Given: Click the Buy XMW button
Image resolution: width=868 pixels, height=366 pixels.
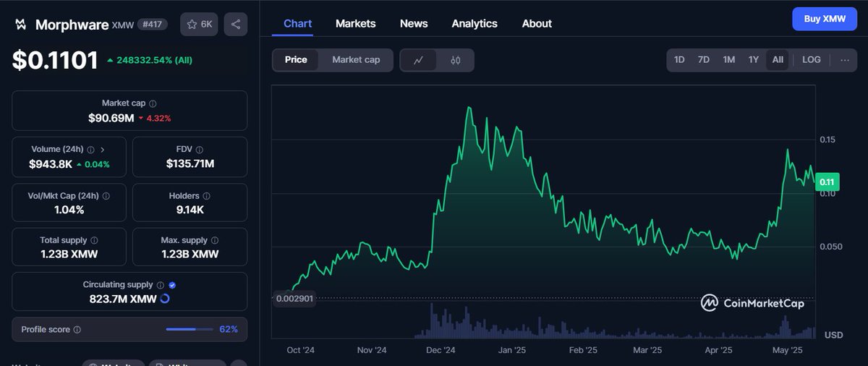Looking at the screenshot, I should click(824, 20).
